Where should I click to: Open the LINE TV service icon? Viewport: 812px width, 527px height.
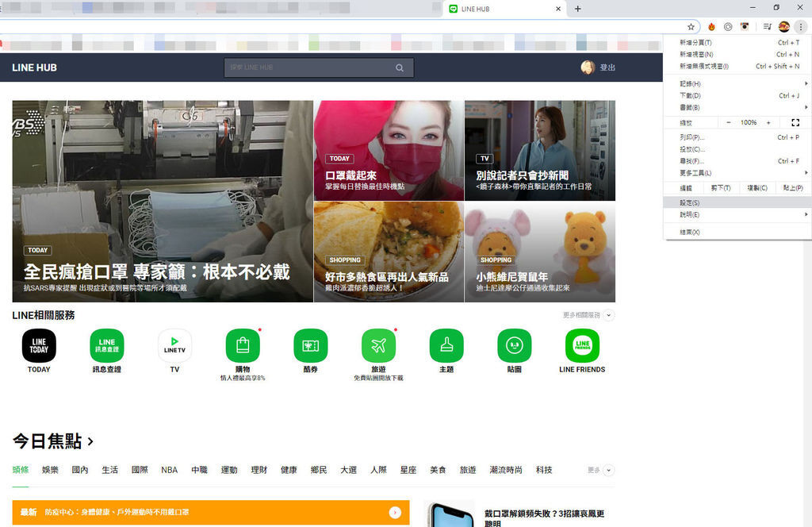(x=174, y=345)
